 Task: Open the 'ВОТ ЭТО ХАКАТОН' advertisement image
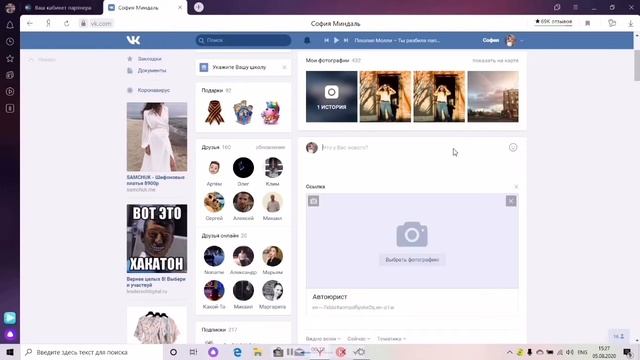pyautogui.click(x=157, y=239)
